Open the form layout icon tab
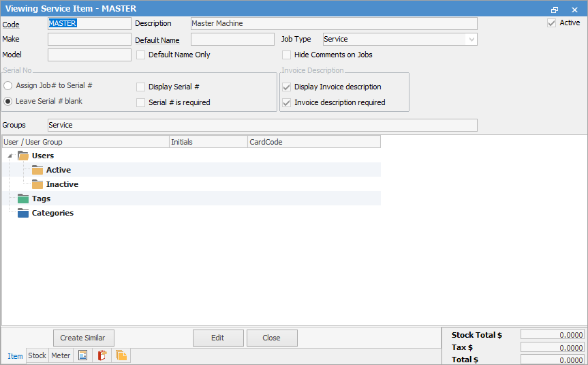588x365 pixels. pyautogui.click(x=82, y=355)
